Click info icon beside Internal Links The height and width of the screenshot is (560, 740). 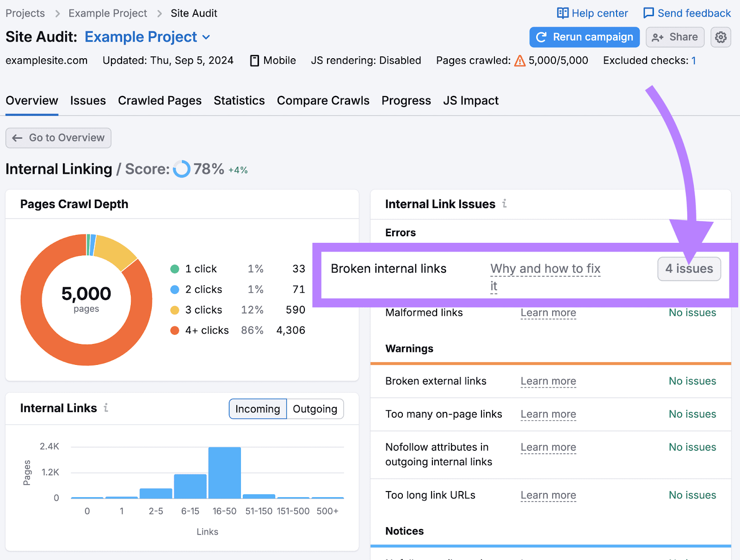tap(106, 407)
